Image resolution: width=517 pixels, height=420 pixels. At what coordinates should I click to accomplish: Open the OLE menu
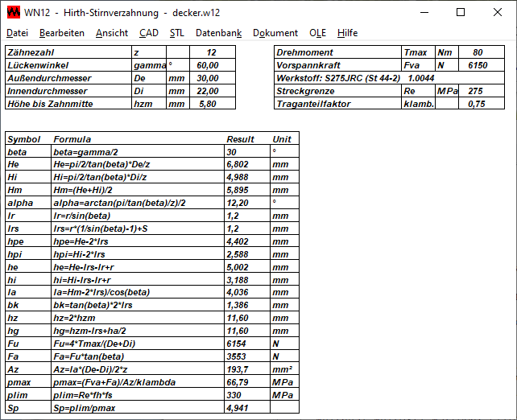coord(318,33)
